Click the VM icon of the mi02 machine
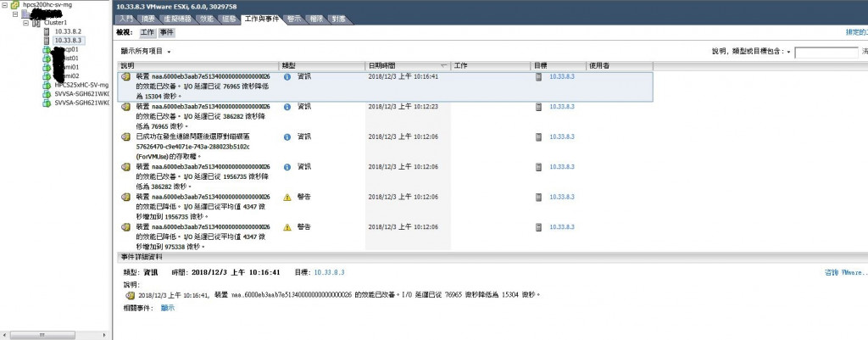The image size is (868, 340). tap(47, 75)
